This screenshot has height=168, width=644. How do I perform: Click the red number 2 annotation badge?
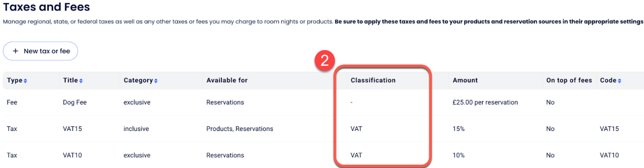coord(325,61)
